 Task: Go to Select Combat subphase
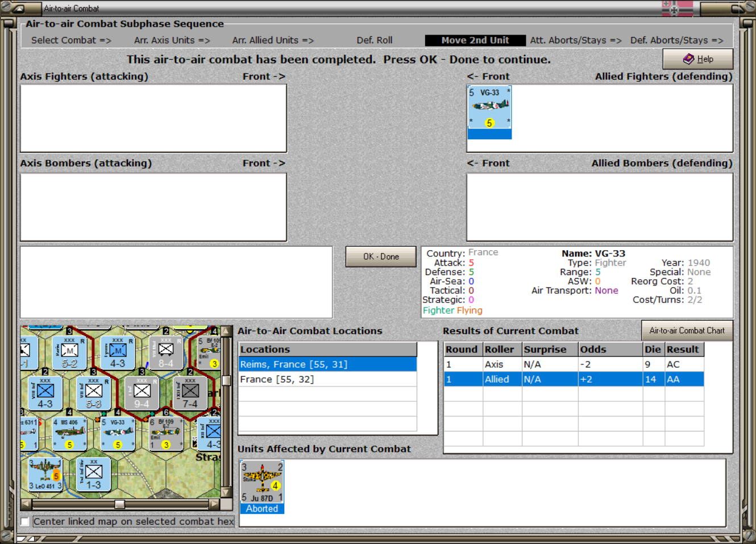click(71, 40)
